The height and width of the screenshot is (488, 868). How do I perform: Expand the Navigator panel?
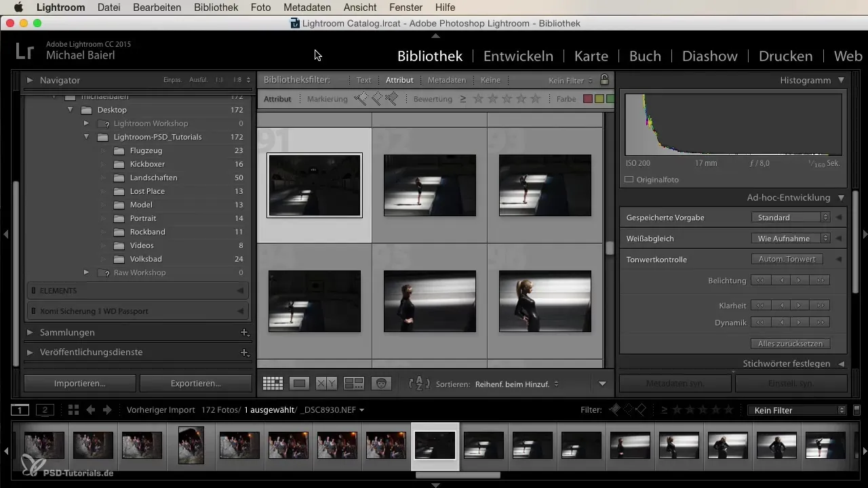(30, 80)
